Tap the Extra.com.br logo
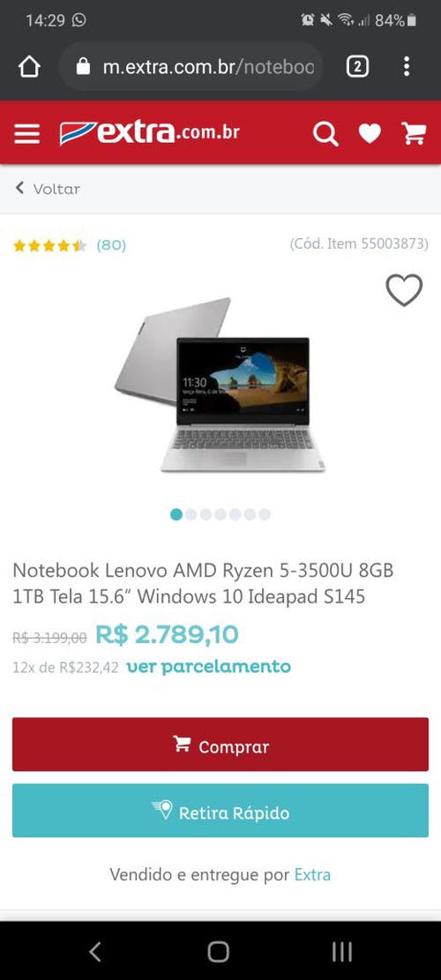The width and height of the screenshot is (441, 980). (x=149, y=132)
